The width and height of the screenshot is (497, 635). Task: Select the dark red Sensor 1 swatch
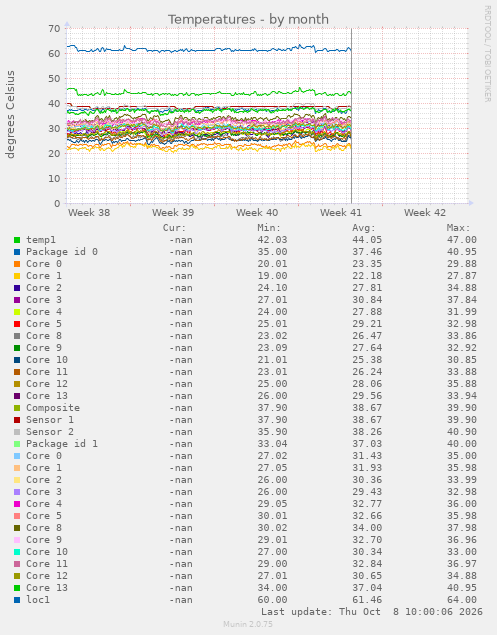tap(17, 420)
